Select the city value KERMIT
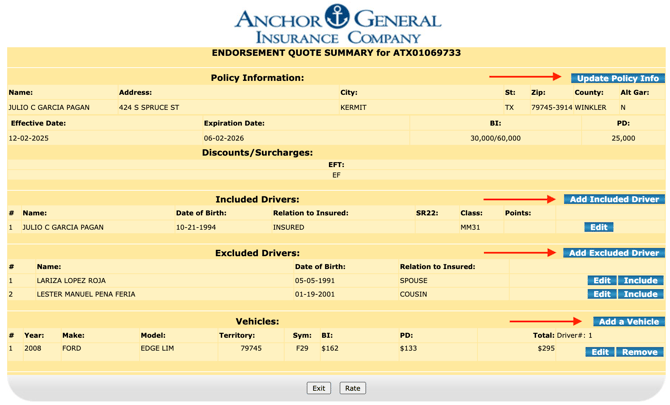 click(353, 108)
